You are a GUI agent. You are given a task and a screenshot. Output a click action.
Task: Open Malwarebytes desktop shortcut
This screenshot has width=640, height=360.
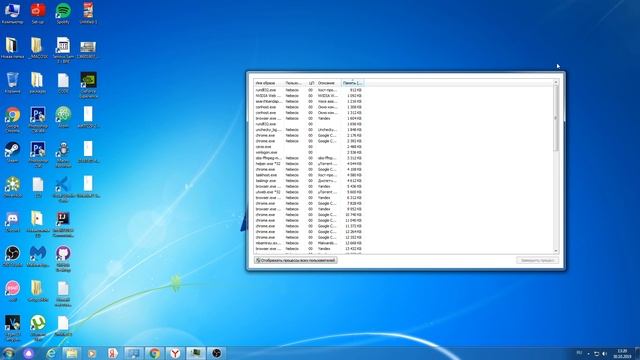click(x=38, y=256)
